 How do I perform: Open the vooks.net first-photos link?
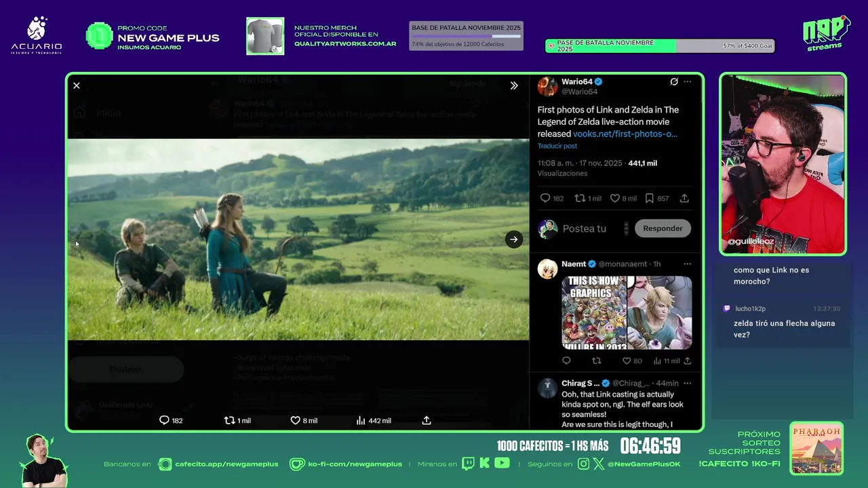tap(625, 134)
